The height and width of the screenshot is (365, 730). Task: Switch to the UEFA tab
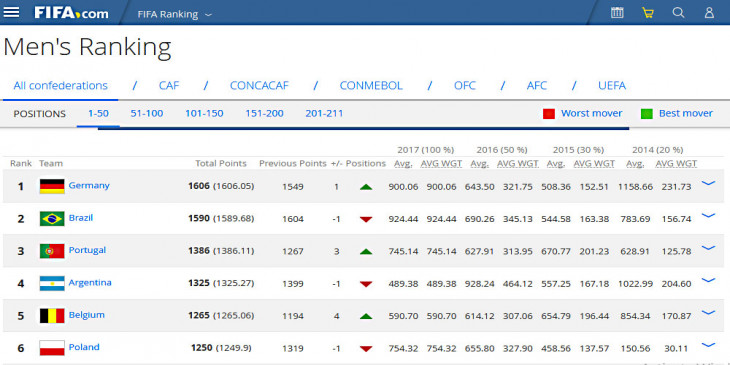tap(612, 86)
